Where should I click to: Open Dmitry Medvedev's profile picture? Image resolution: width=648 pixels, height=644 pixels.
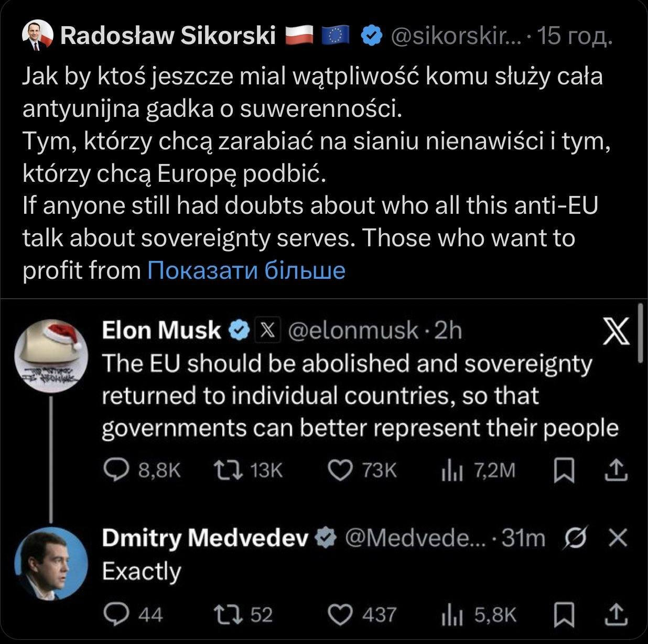coord(51,563)
